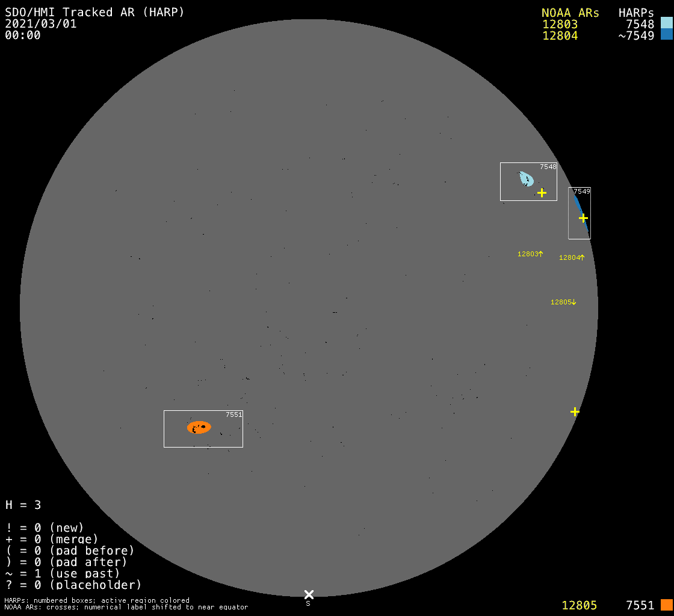Select the 12805 down-arrow label on the disk
The width and height of the screenshot is (674, 616).
[563, 302]
